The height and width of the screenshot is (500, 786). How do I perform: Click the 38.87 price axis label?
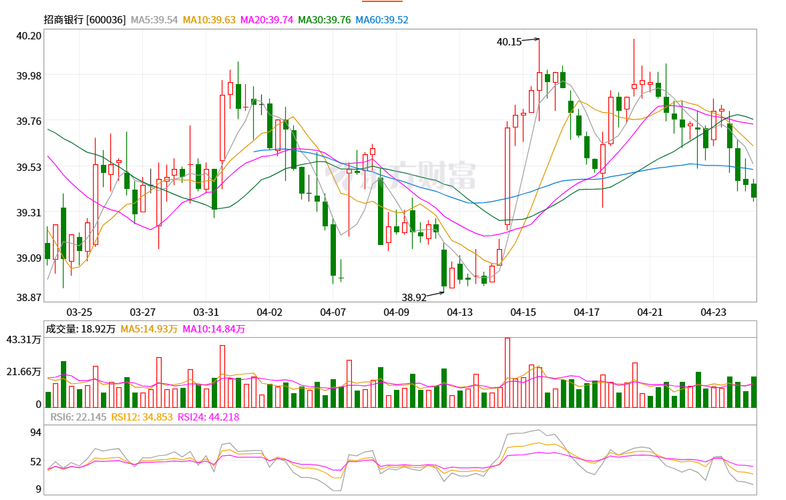[29, 297]
